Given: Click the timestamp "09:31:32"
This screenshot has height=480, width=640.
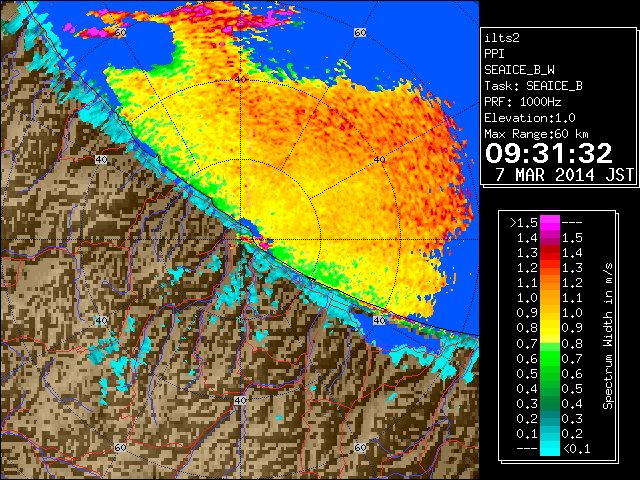Looking at the screenshot, I should tap(548, 153).
